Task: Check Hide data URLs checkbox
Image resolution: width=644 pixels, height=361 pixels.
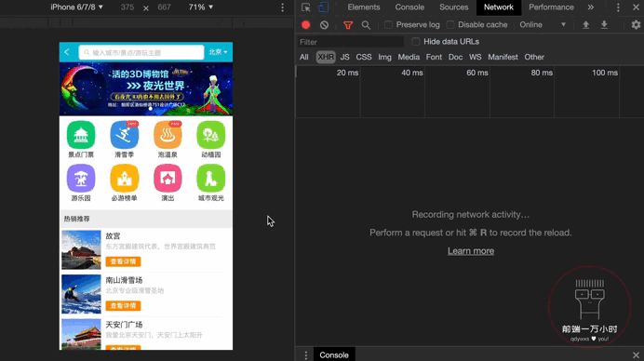Action: 416,42
